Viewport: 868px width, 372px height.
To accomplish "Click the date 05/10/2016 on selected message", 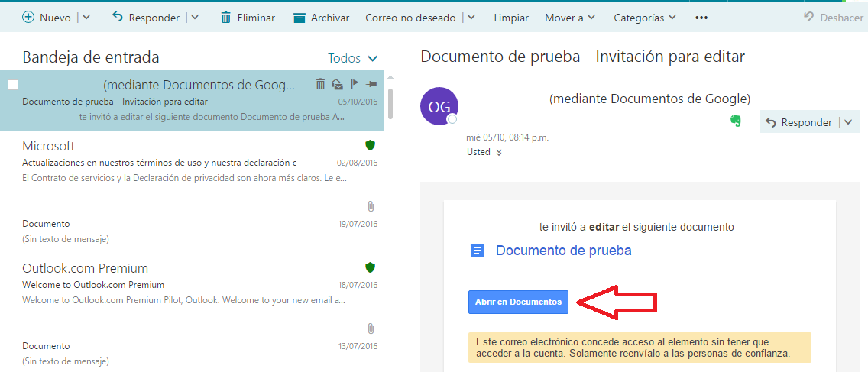I will pyautogui.click(x=358, y=102).
